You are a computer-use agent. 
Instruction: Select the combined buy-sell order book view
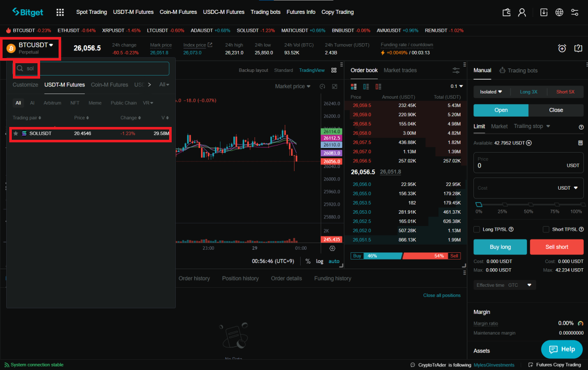tap(354, 87)
